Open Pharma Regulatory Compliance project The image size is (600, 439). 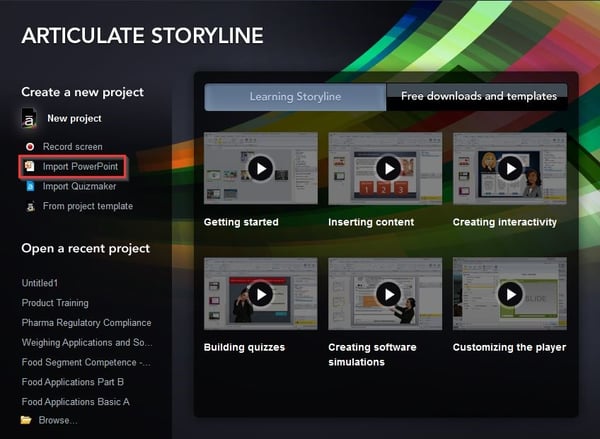pyautogui.click(x=86, y=323)
